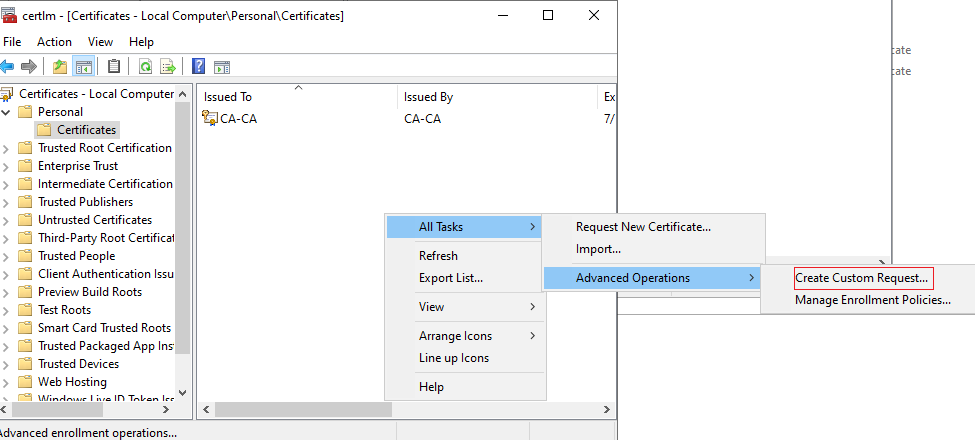Open the Action menu
975x440 pixels.
click(54, 42)
